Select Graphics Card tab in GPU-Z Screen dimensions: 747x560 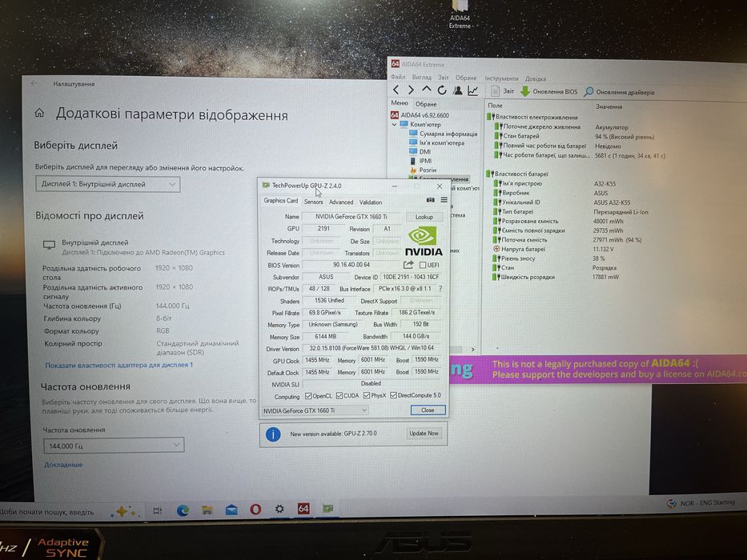280,201
